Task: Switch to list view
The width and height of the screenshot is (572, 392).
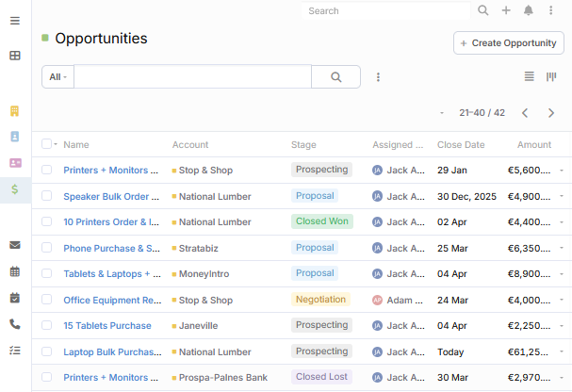Action: [530, 76]
